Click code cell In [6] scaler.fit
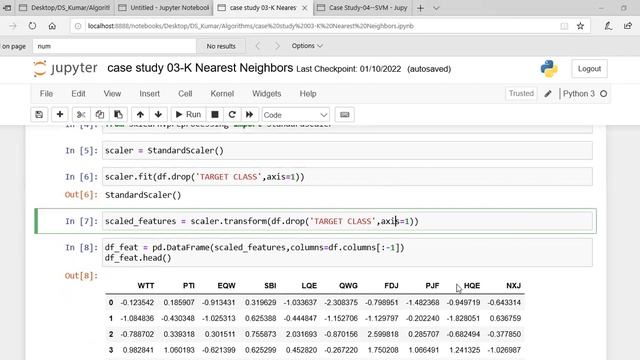Viewport: 640px width, 360px height. click(347, 177)
